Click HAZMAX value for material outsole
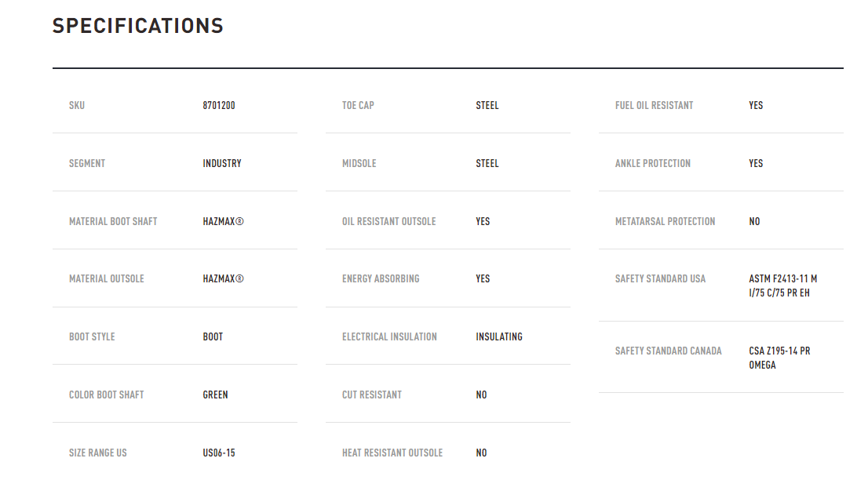The image size is (868, 480). pyautogui.click(x=223, y=279)
